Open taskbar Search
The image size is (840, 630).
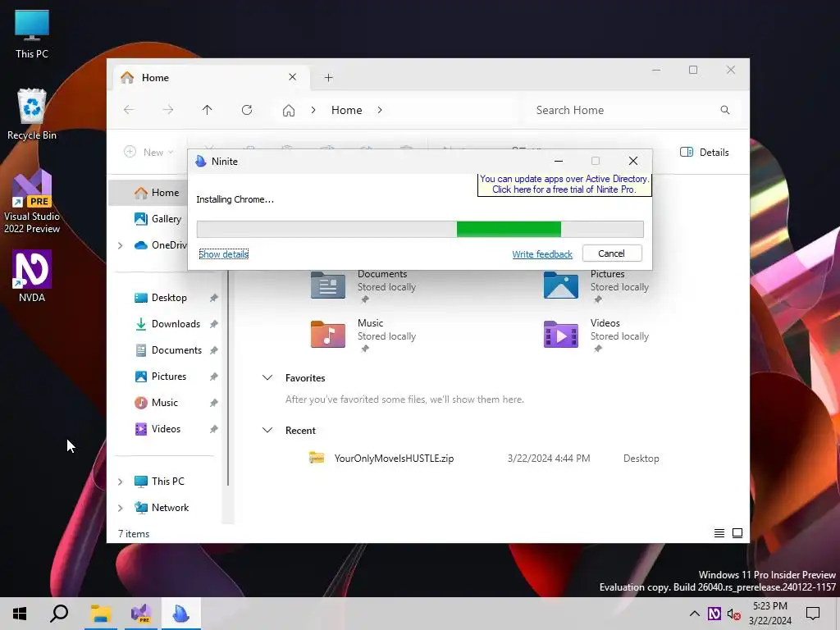coord(59,614)
